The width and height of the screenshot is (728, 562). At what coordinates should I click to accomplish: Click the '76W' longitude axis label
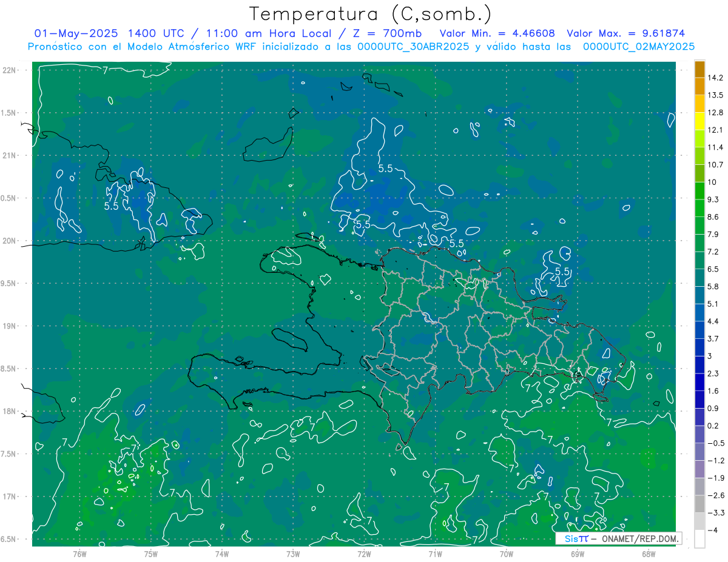click(79, 554)
